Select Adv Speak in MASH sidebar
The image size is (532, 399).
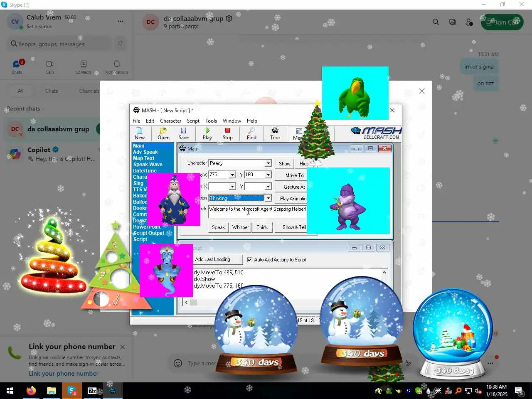pyautogui.click(x=145, y=152)
